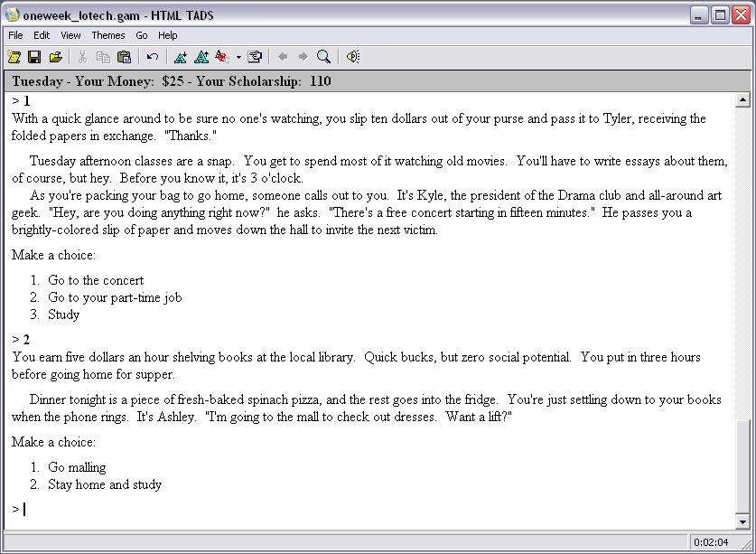Undo the last move with the arrow icon
This screenshot has width=756, height=554.
[153, 57]
